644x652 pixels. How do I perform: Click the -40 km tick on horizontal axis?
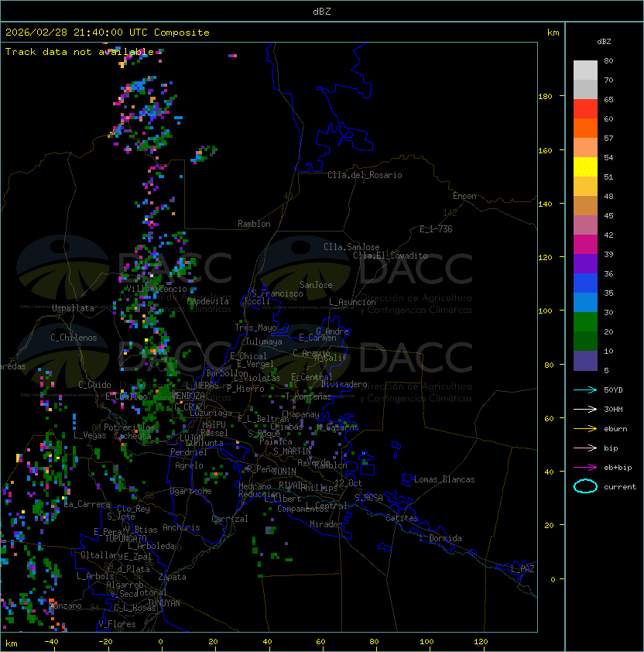[x=51, y=642]
